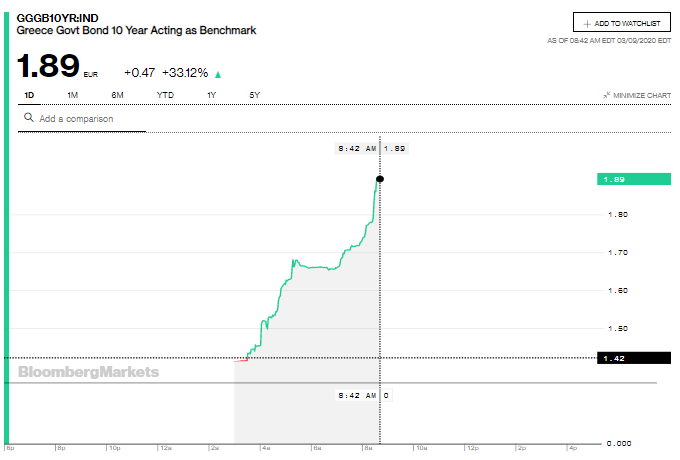
Task: Select the YTD range tab
Action: tap(165, 95)
